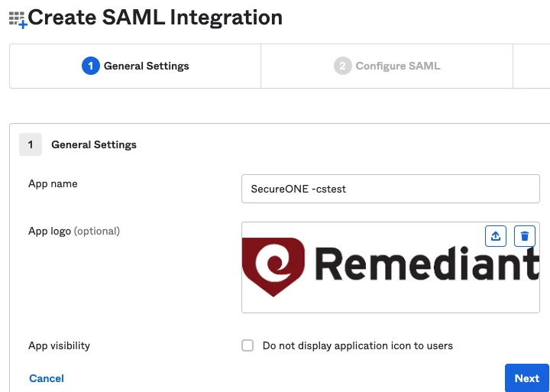Click the Remediant red shield emblem
Viewport: 550px width, 392px height.
tap(273, 267)
